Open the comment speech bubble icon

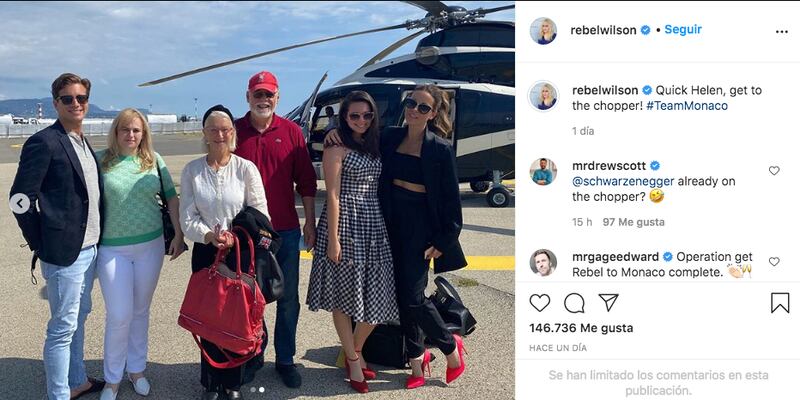click(574, 303)
